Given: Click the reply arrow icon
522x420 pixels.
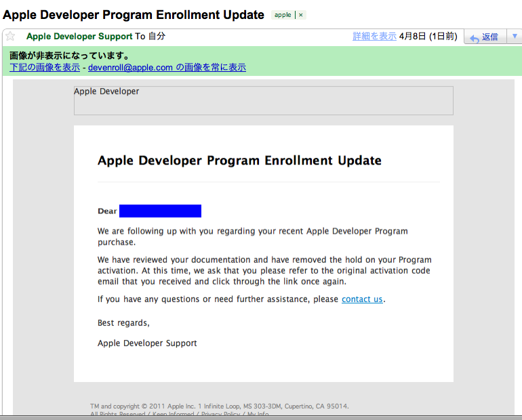Looking at the screenshot, I should pyautogui.click(x=474, y=38).
